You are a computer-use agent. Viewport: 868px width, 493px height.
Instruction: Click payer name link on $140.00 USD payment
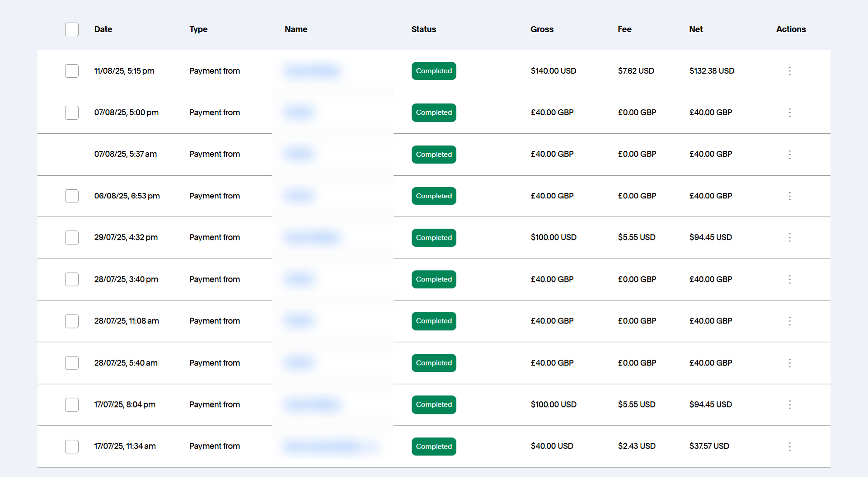[x=312, y=71]
